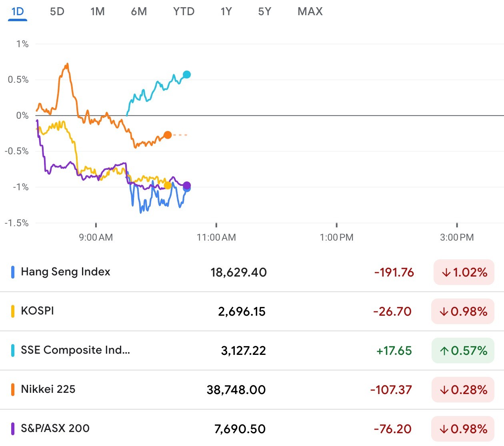The width and height of the screenshot is (504, 446).
Task: Click the S&P/ASX 200 down 0.98% badge
Action: coord(463,429)
